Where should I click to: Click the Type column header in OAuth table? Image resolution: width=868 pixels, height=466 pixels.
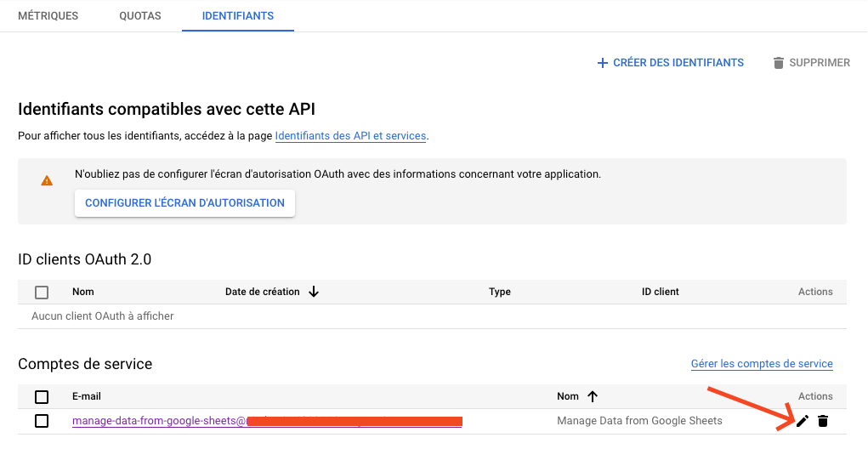[x=500, y=292]
